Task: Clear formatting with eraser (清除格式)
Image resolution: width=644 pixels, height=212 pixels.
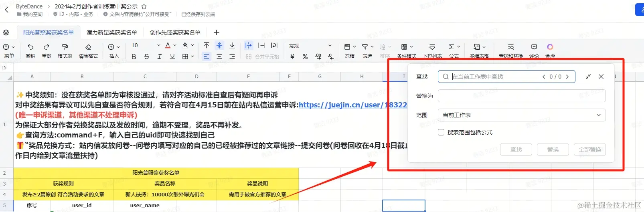Action: [88, 50]
